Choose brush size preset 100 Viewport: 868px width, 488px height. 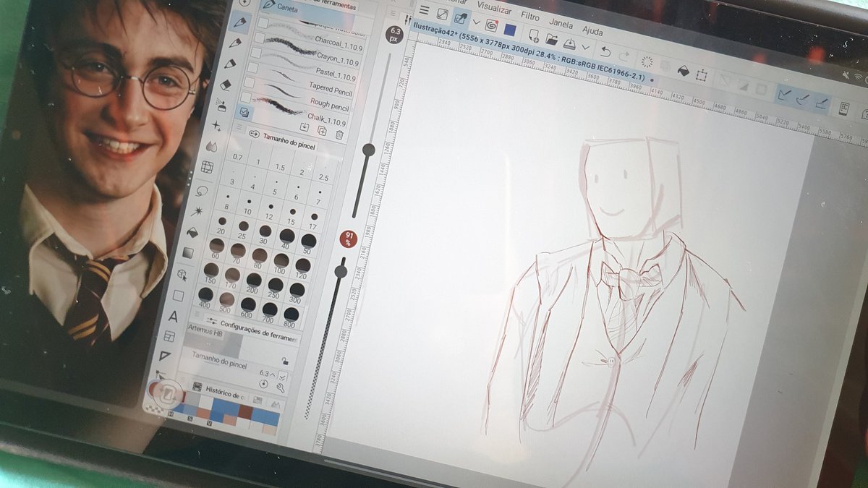point(279,259)
